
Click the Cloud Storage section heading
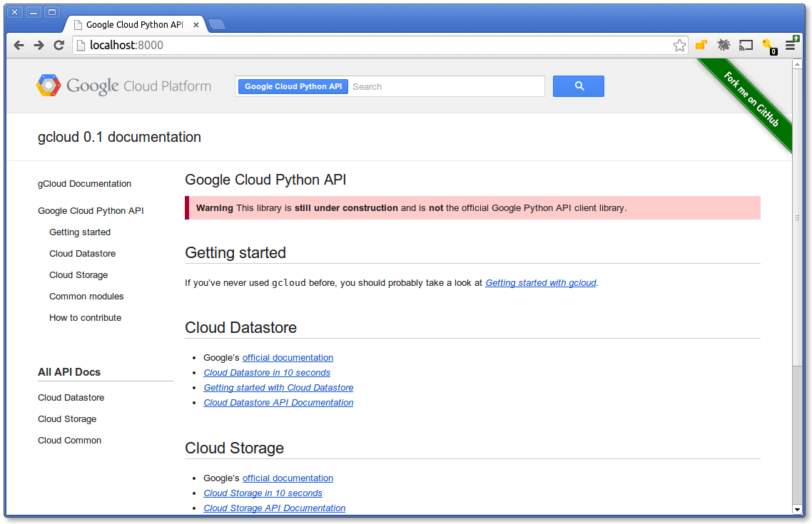pyautogui.click(x=234, y=448)
